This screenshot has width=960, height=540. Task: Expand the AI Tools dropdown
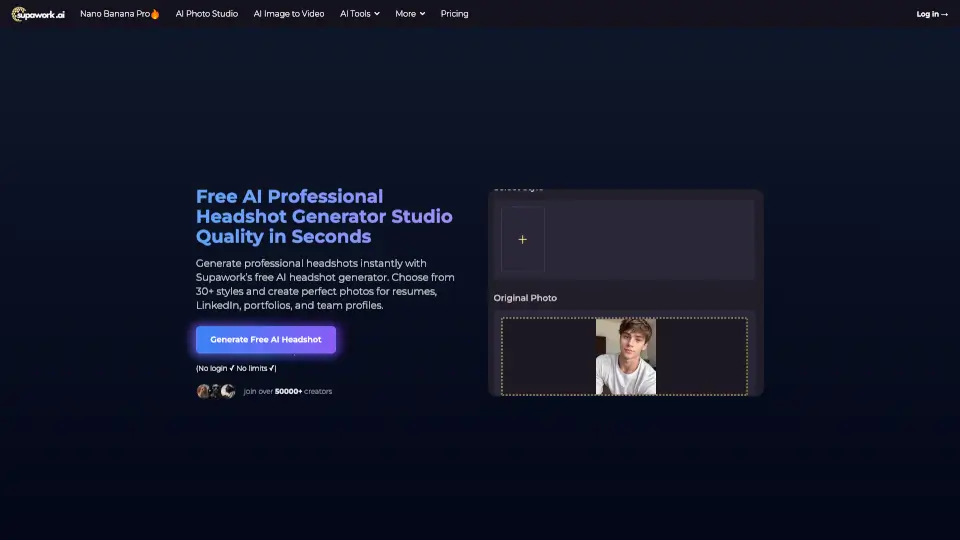click(359, 13)
